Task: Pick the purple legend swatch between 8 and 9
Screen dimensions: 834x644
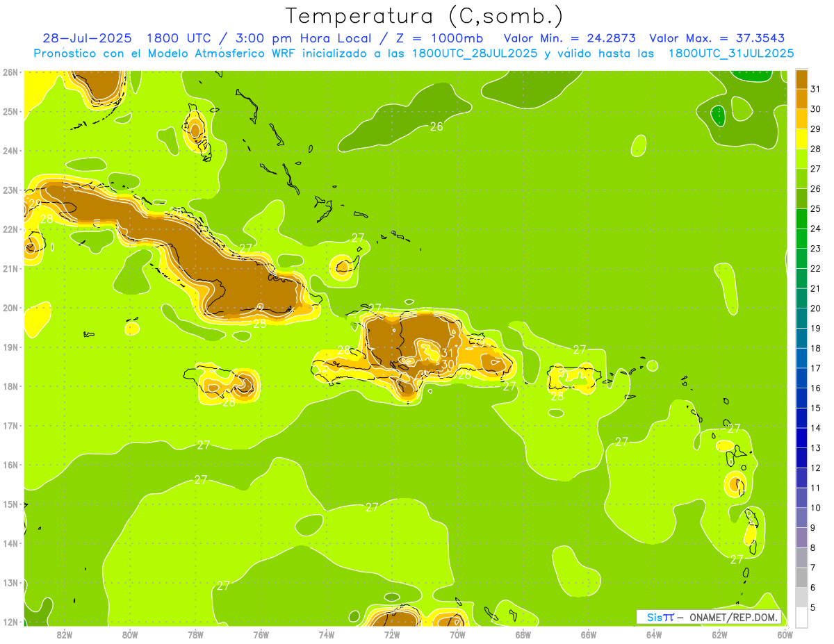Action: point(801,537)
